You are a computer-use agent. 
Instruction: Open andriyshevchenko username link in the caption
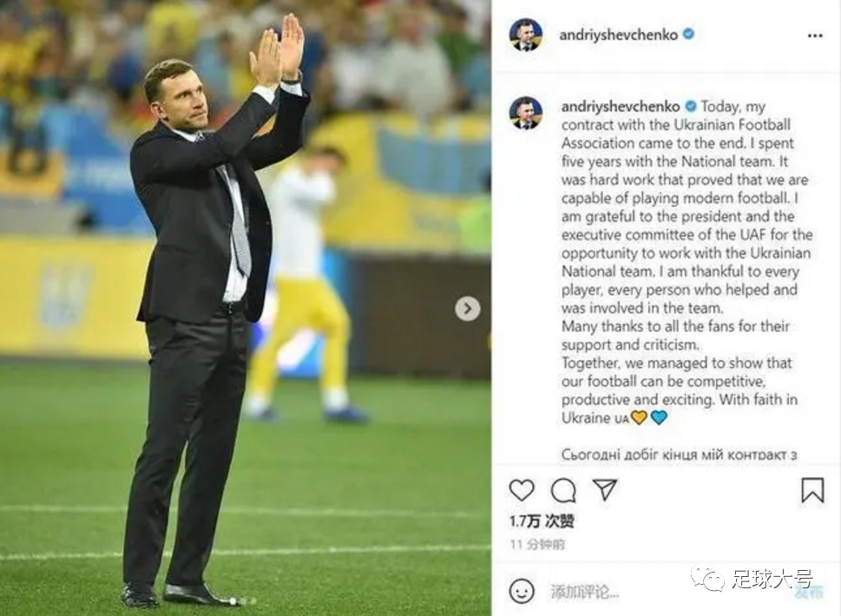click(x=621, y=107)
